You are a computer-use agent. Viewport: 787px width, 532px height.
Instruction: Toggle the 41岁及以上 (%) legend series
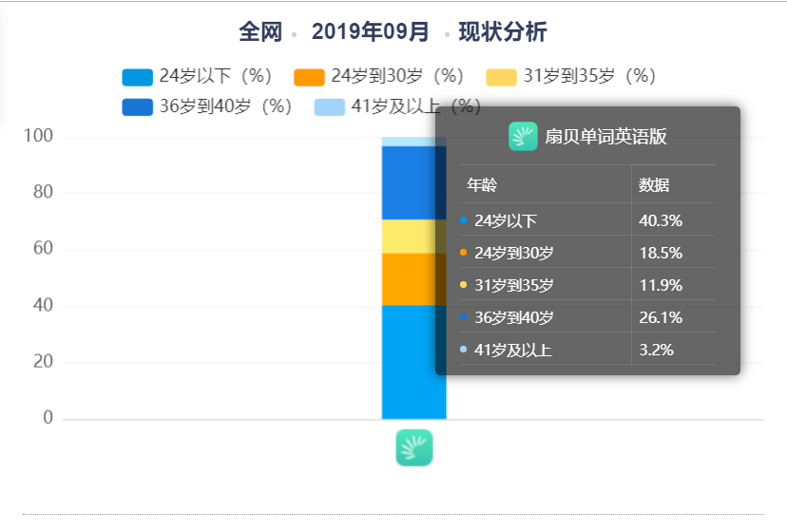click(x=397, y=106)
